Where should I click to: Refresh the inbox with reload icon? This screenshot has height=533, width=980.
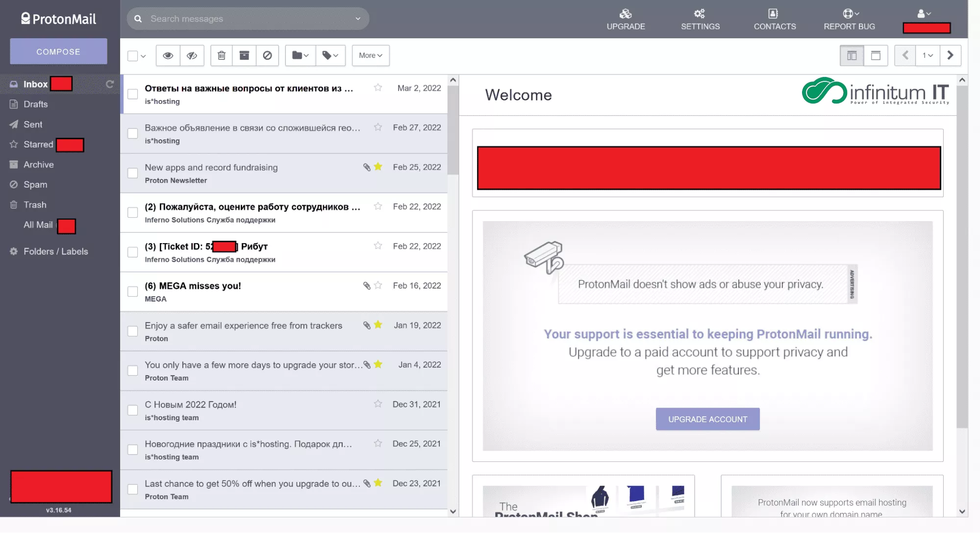point(110,84)
